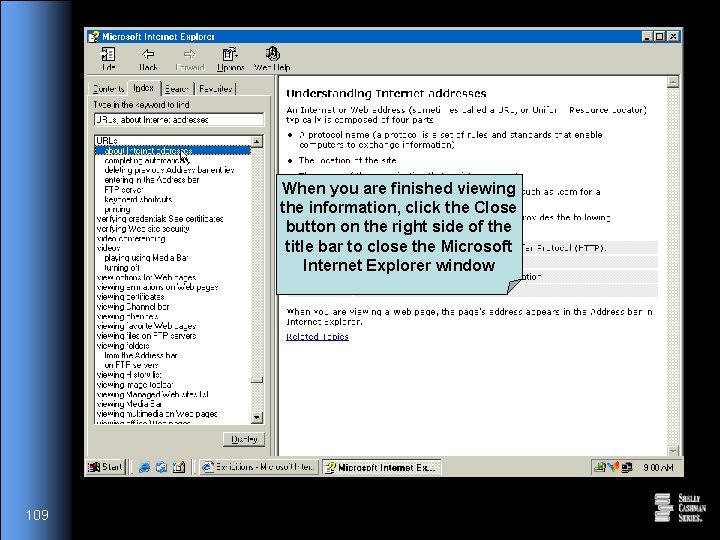
Task: Select 'viewing Media Bar' index entry
Action: [x=129, y=404]
